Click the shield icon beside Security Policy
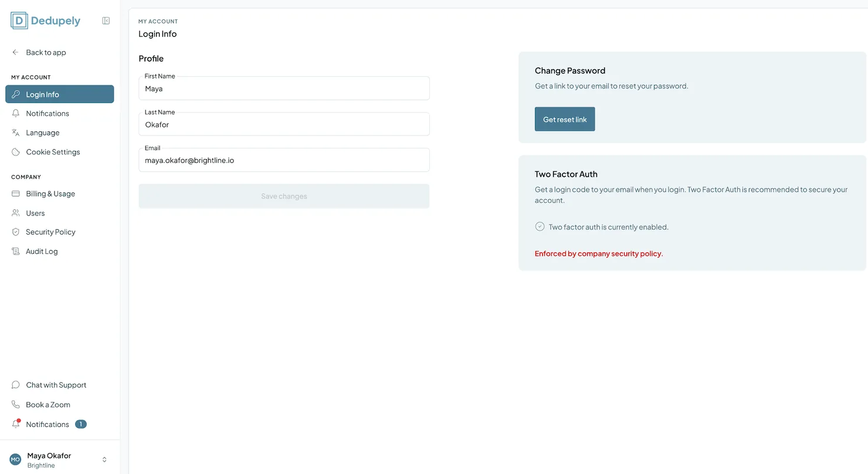 [16, 232]
